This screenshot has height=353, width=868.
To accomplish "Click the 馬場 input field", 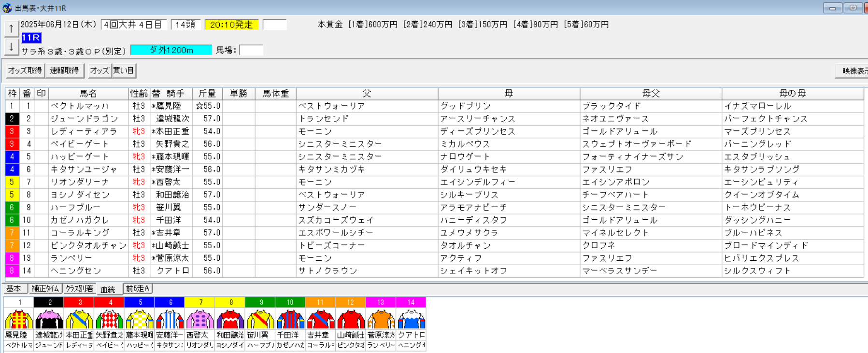I will pos(251,50).
